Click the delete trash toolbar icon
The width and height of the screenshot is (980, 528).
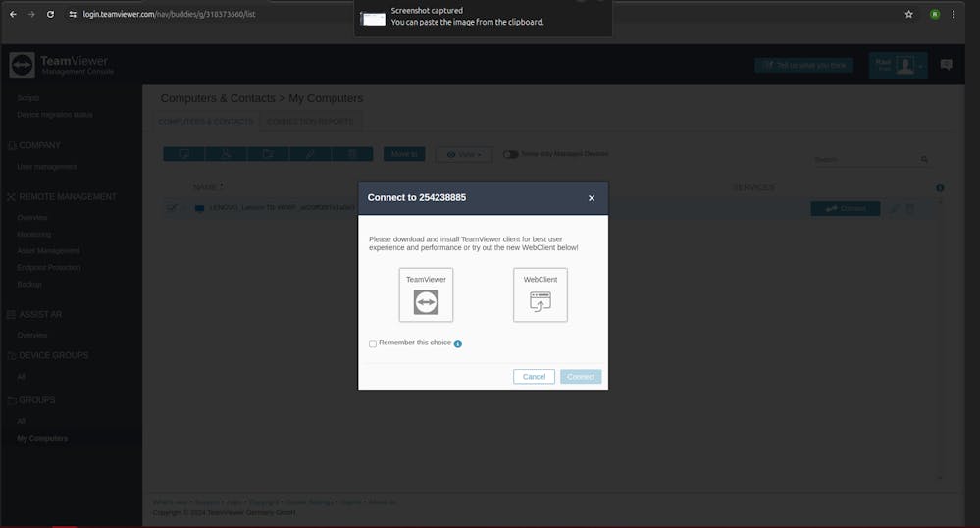tap(352, 154)
